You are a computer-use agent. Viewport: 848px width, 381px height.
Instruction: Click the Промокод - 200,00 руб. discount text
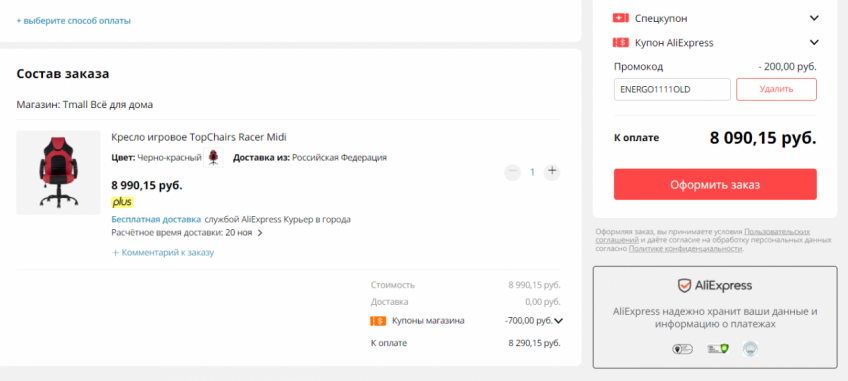(787, 67)
